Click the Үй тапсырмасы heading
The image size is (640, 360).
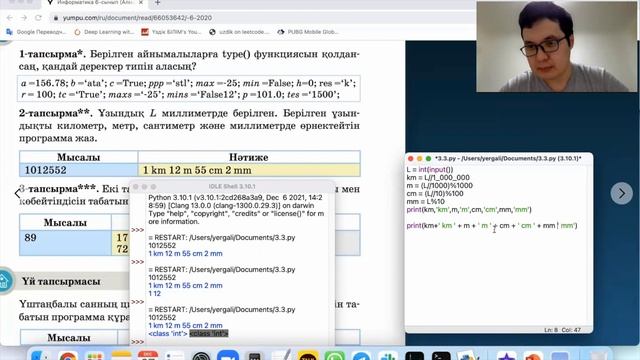pos(61,282)
